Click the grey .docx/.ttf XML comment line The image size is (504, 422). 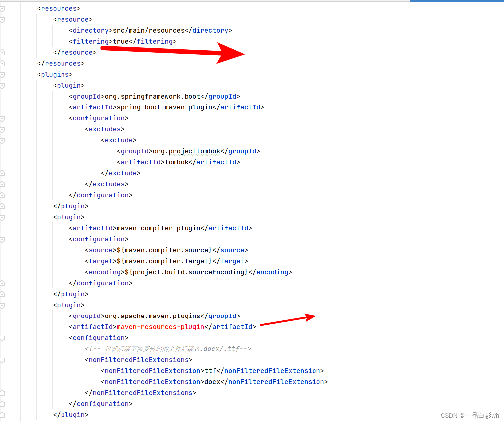(x=168, y=349)
